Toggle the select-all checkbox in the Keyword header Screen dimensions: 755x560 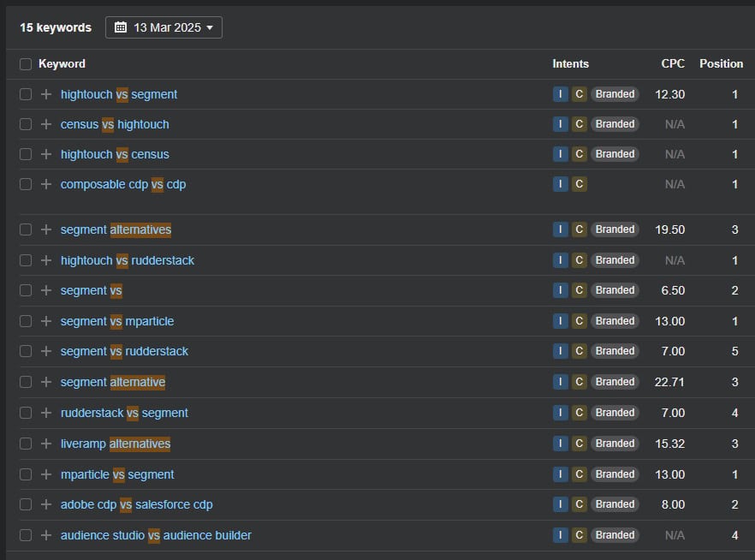[26, 64]
